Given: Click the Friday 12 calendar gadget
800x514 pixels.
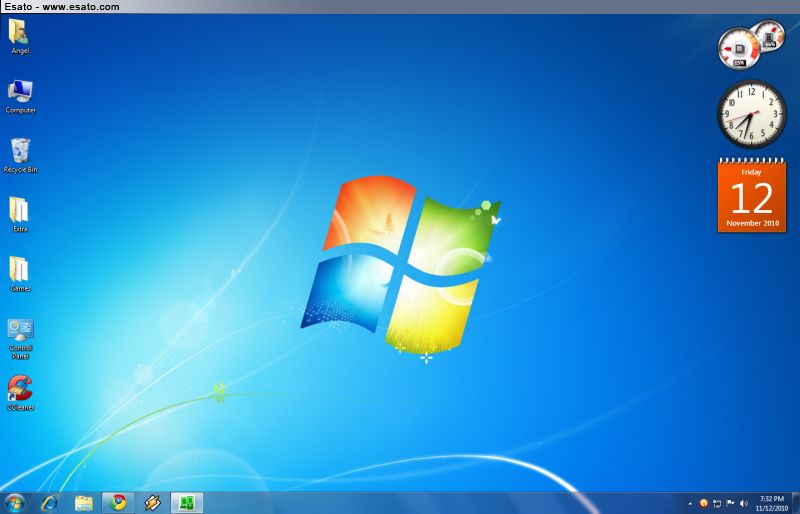Looking at the screenshot, I should pyautogui.click(x=752, y=195).
